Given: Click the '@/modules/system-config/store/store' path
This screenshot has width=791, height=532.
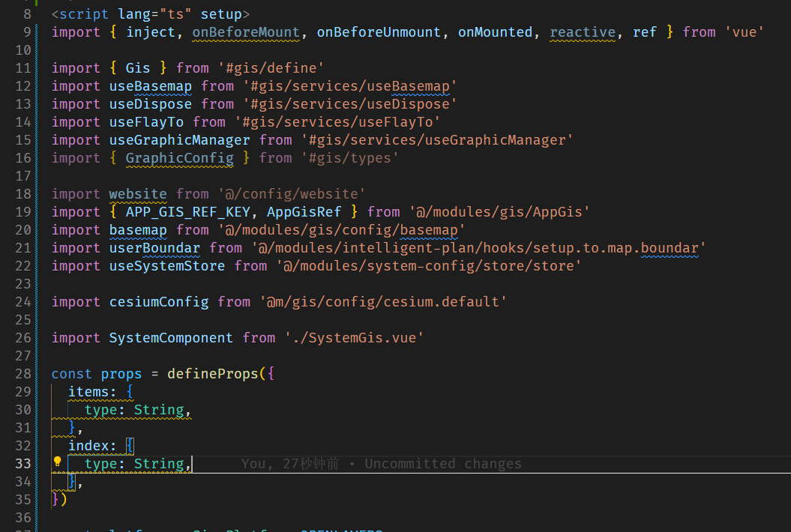Looking at the screenshot, I should point(429,266).
